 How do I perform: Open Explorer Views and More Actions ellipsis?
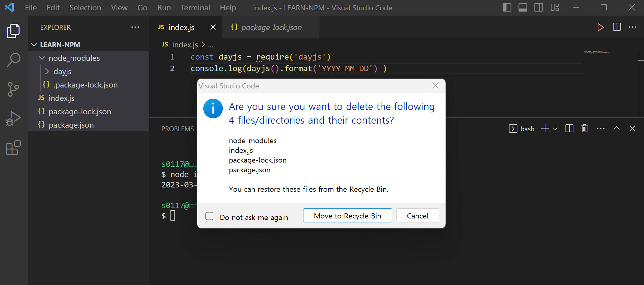click(135, 27)
